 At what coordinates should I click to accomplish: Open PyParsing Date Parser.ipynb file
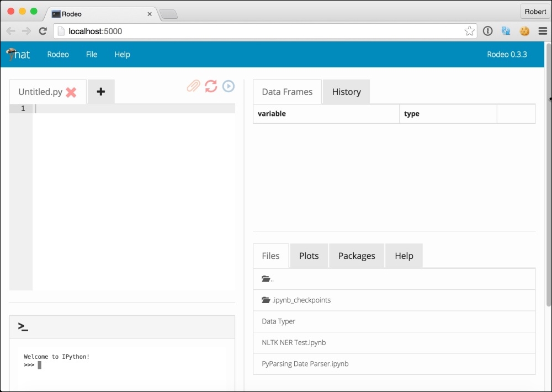[x=305, y=364]
